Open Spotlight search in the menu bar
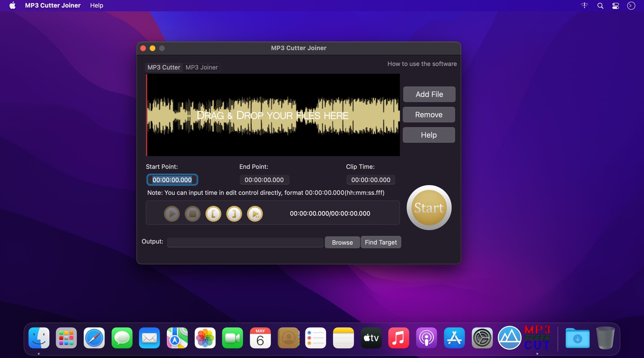The height and width of the screenshot is (358, 644). pyautogui.click(x=600, y=5)
